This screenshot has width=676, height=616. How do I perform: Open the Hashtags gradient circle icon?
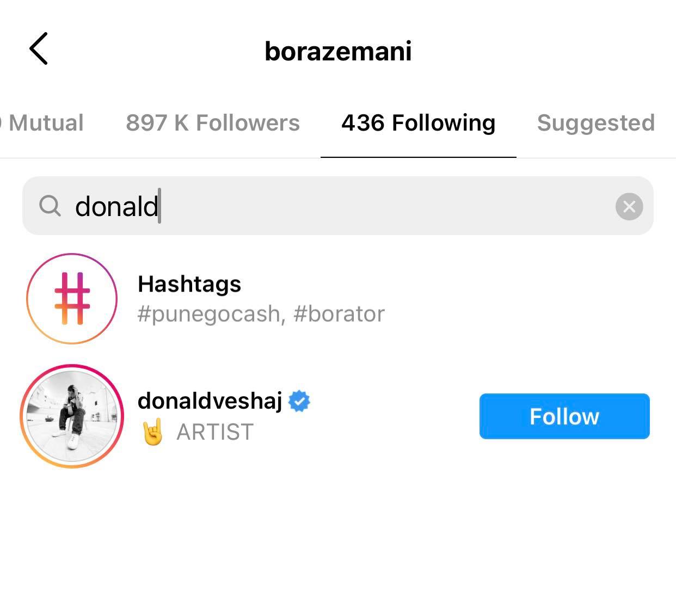coord(72,298)
